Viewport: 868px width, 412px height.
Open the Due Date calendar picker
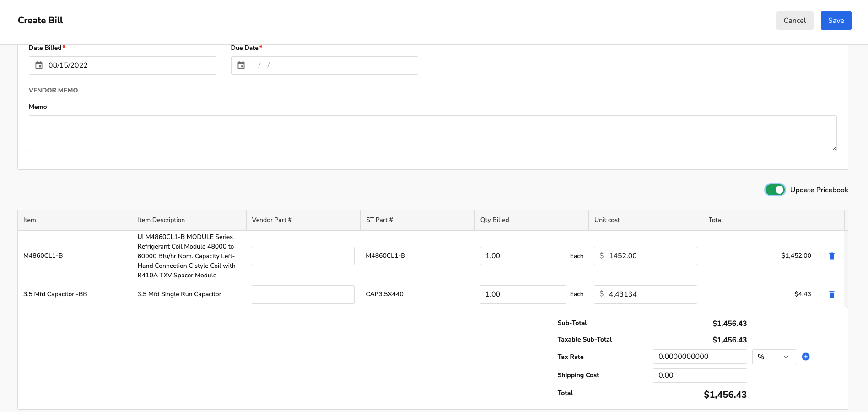pyautogui.click(x=242, y=65)
